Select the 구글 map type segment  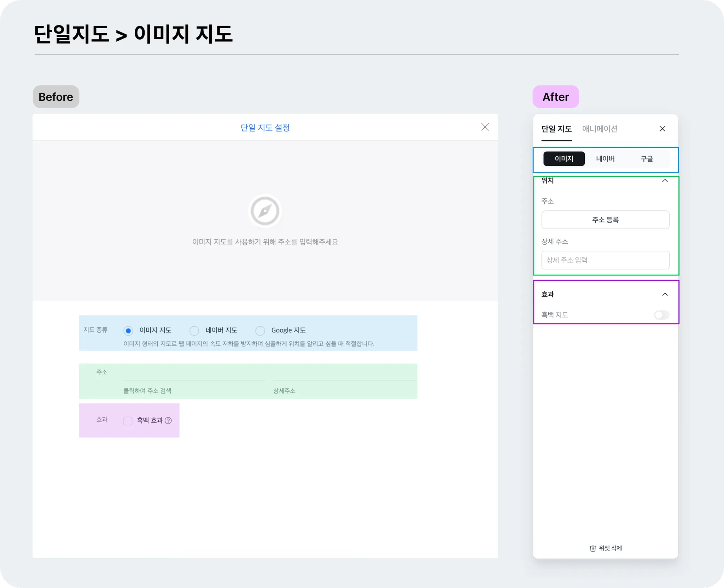coord(647,159)
